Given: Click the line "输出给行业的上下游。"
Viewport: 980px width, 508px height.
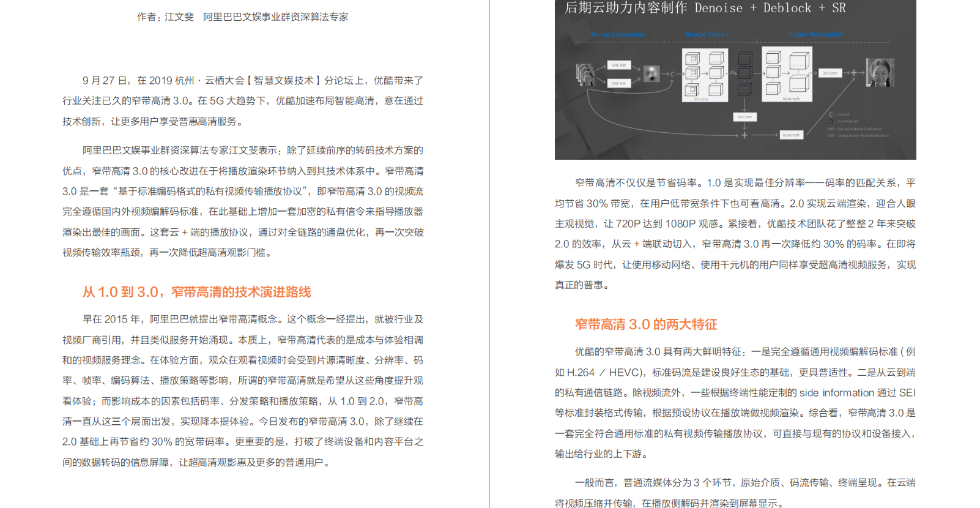Looking at the screenshot, I should tap(603, 454).
